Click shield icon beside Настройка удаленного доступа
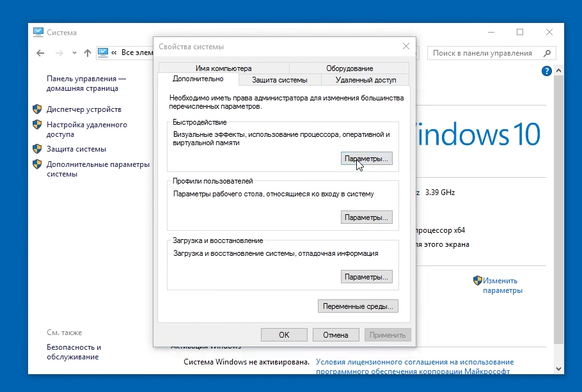The height and width of the screenshot is (392, 582). point(37,125)
